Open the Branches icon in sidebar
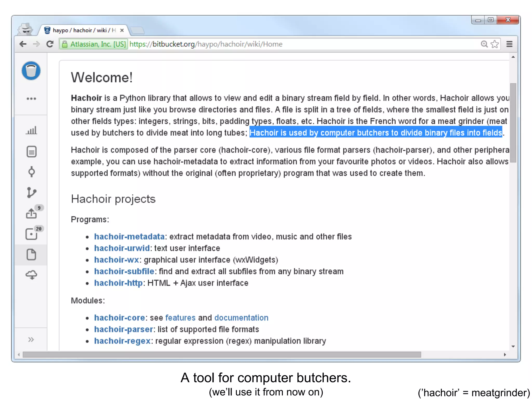 (31, 192)
